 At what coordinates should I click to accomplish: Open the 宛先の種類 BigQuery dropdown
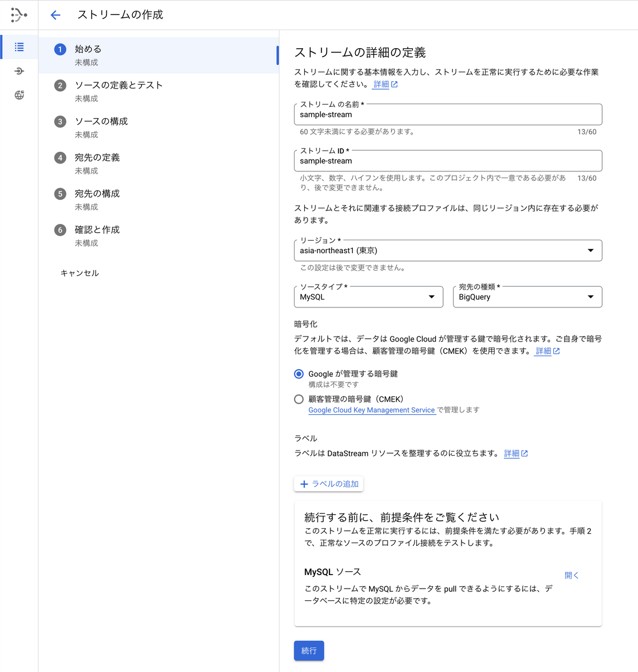click(x=528, y=297)
